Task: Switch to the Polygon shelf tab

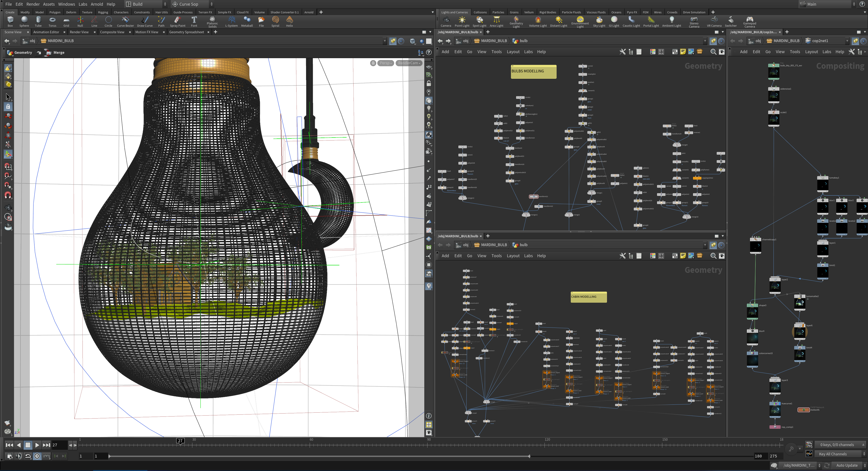Action: [55, 12]
